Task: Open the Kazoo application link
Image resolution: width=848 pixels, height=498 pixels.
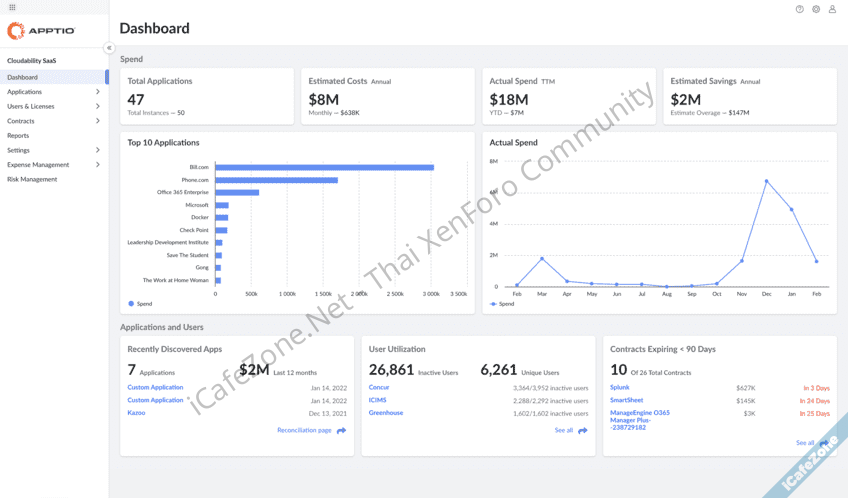Action: (x=136, y=413)
